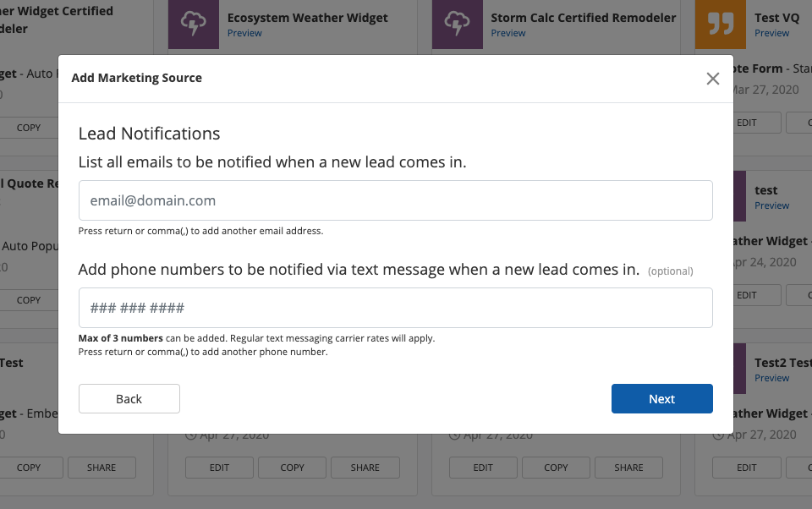Open the Preview link under Test VQ
Viewport: 812px width, 509px height.
[x=771, y=33]
